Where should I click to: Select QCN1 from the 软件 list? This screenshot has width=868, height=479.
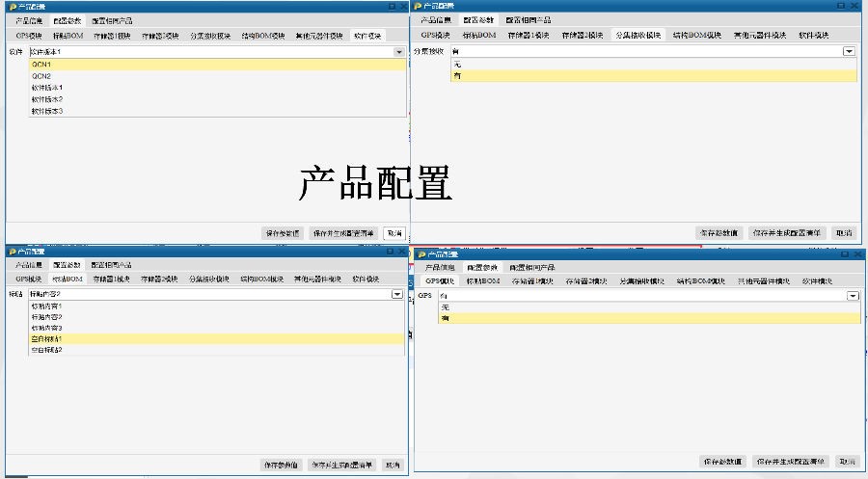(x=41, y=65)
